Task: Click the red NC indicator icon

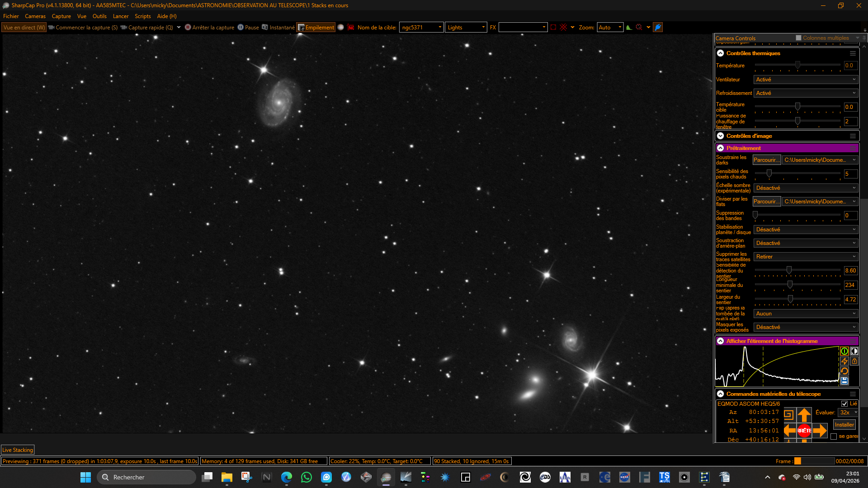Action: point(351,28)
